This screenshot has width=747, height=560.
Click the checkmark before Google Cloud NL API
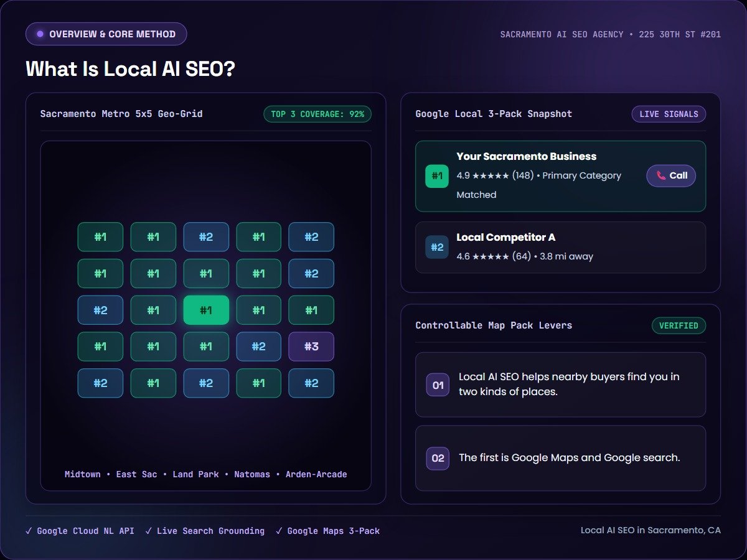pos(29,531)
